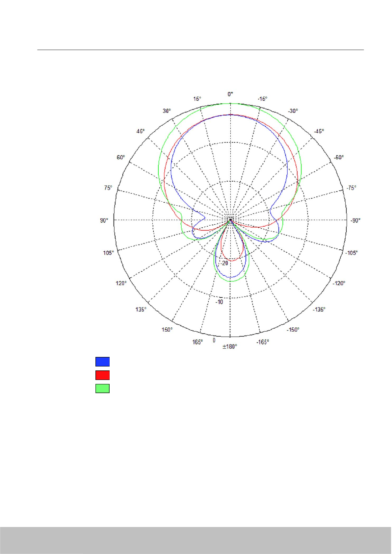Click the 150° angle label
The height and width of the screenshot is (554, 392).
(167, 330)
